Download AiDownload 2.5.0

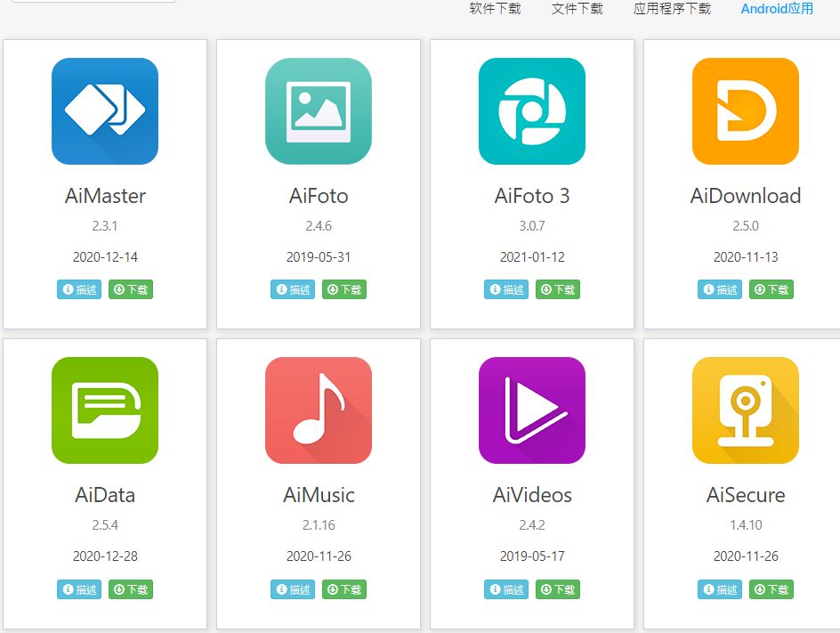tap(771, 289)
